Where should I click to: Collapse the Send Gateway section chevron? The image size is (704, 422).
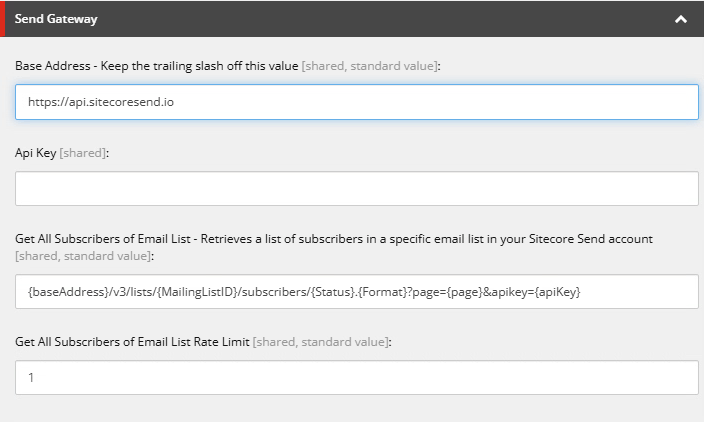coord(680,19)
